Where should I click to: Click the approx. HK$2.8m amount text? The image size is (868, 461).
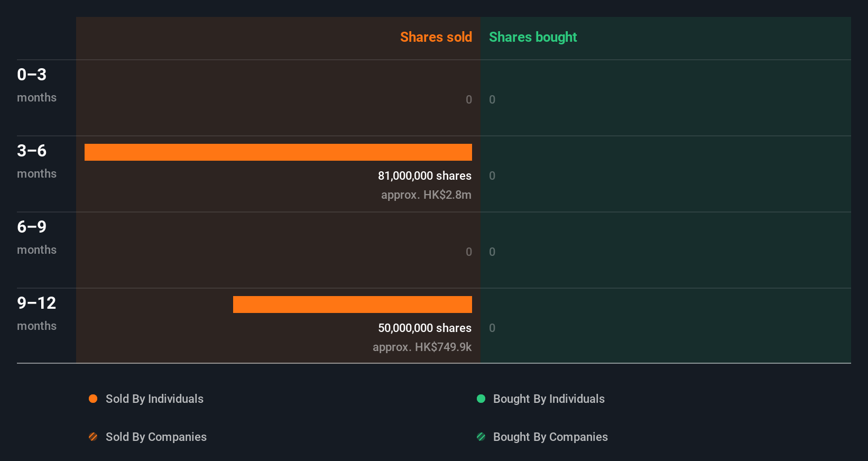point(426,195)
